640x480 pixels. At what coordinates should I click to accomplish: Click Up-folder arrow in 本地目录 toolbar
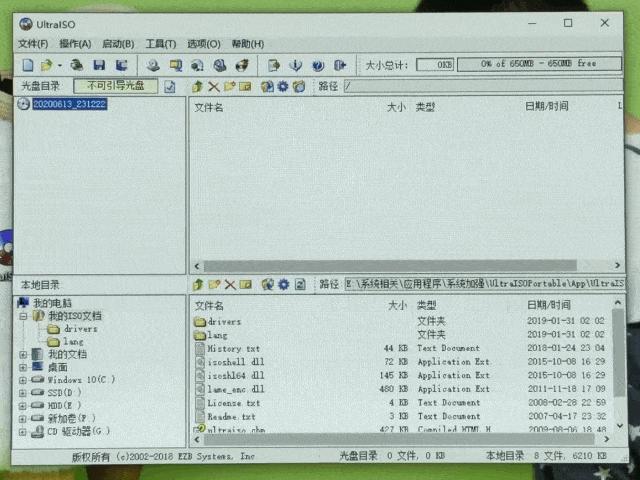[198, 284]
